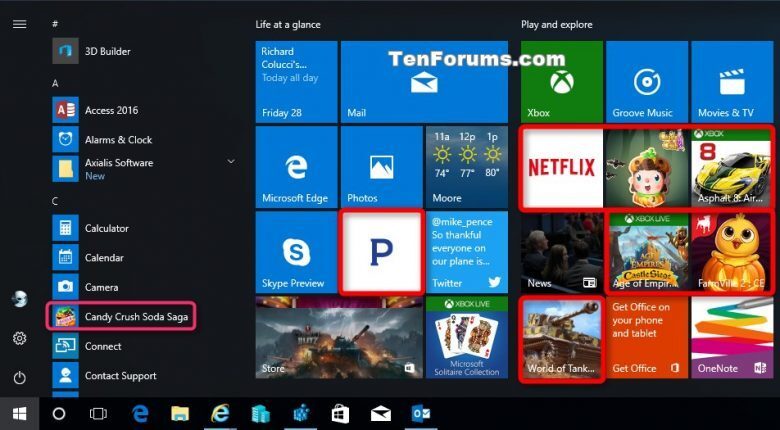This screenshot has height=430, width=780.
Task: Expand the Axialis Software folder
Action: click(x=231, y=161)
